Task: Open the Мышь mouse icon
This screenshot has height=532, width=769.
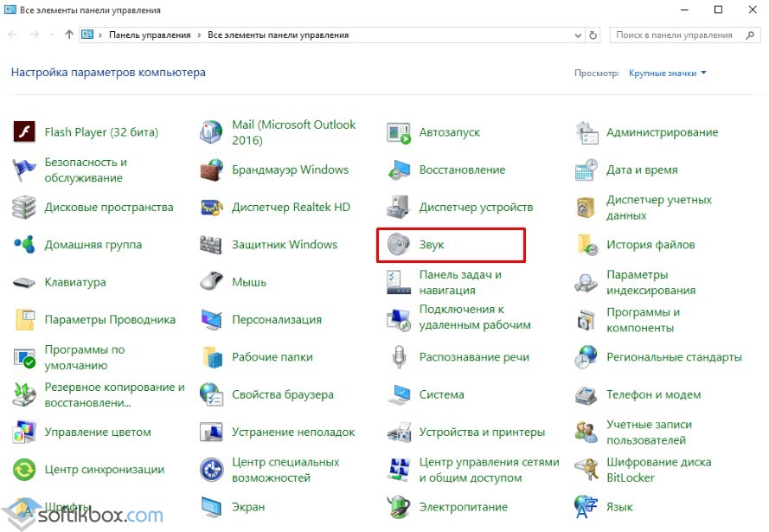Action: tap(211, 282)
